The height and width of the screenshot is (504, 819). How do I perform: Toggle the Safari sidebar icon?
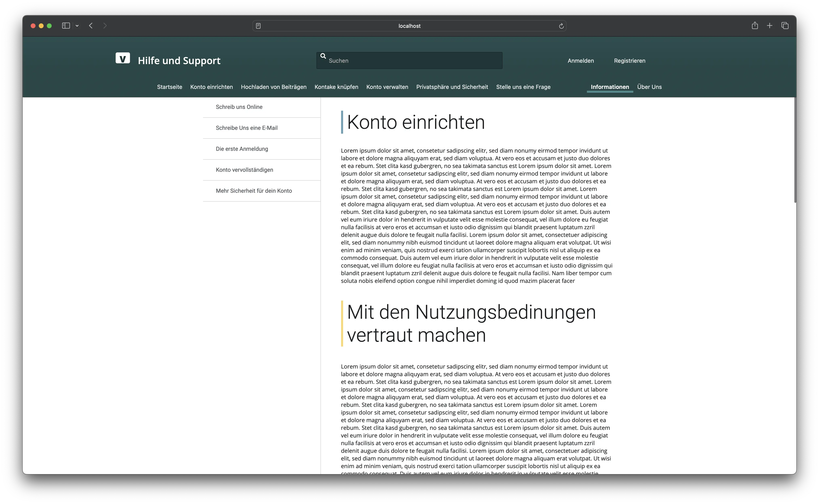(x=66, y=26)
